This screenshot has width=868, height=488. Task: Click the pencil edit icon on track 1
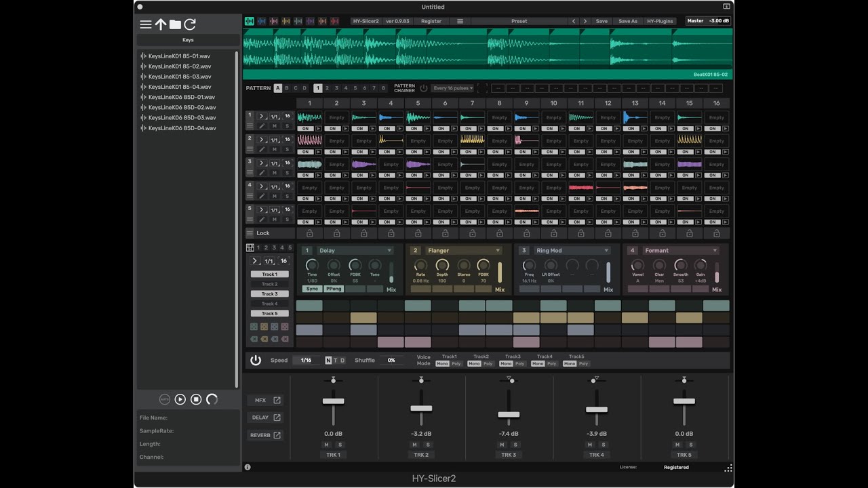coord(262,126)
